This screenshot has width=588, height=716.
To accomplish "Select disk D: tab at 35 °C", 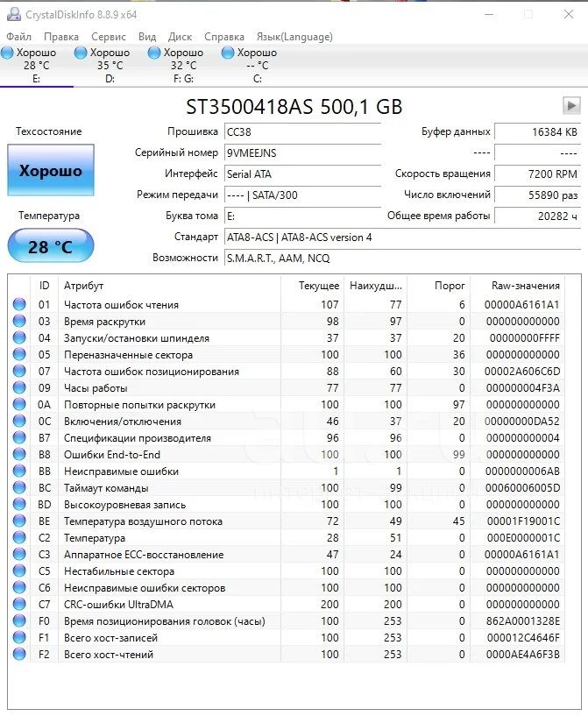I will pyautogui.click(x=110, y=66).
